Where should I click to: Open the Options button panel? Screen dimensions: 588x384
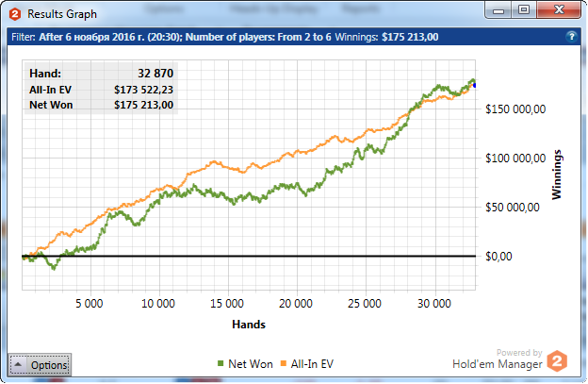coord(40,364)
